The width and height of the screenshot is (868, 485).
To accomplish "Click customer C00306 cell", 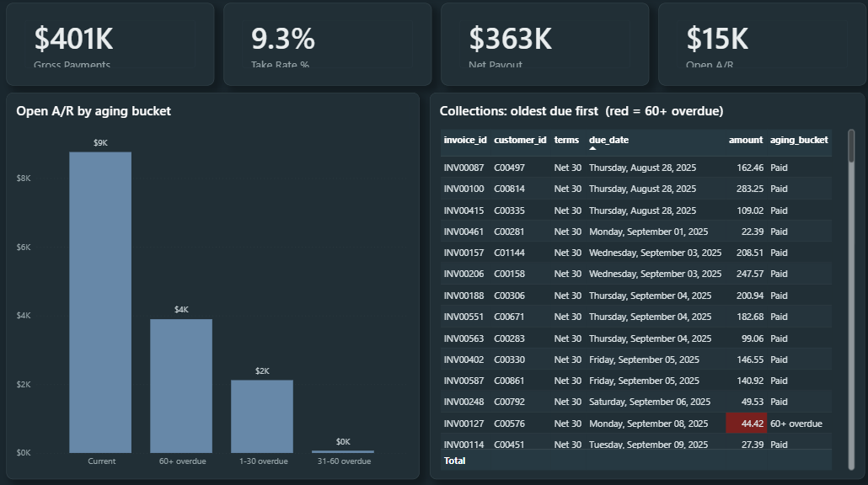I will (509, 296).
